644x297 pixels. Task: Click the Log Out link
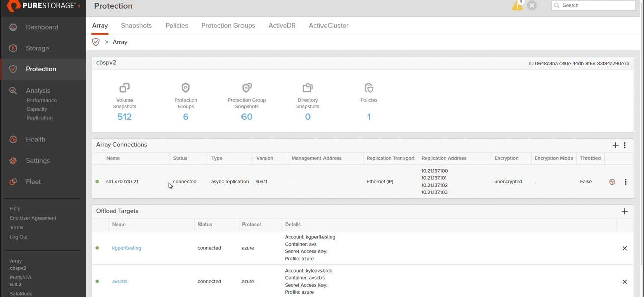point(19,237)
